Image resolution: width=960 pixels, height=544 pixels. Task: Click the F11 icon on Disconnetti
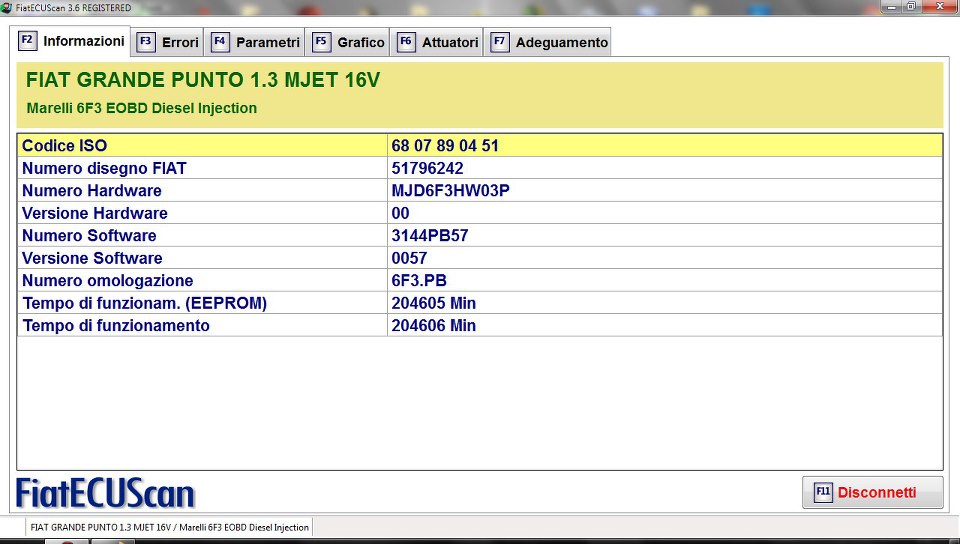click(823, 492)
